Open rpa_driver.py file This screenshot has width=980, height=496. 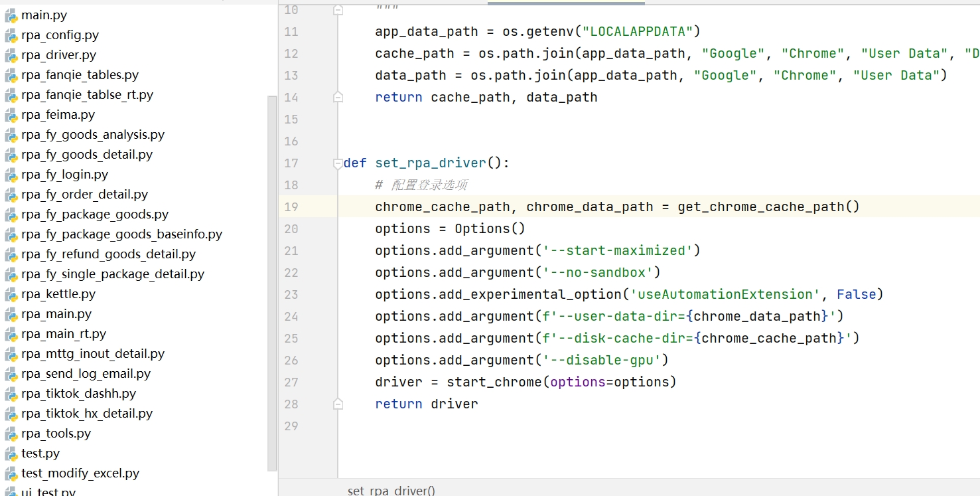[x=58, y=54]
